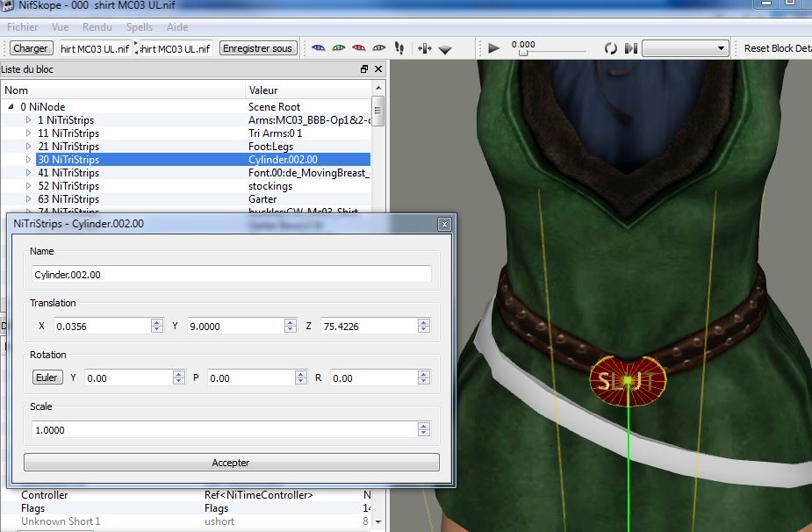812x532 pixels.
Task: Click the undock icon of Liste du bloc
Action: [x=364, y=69]
